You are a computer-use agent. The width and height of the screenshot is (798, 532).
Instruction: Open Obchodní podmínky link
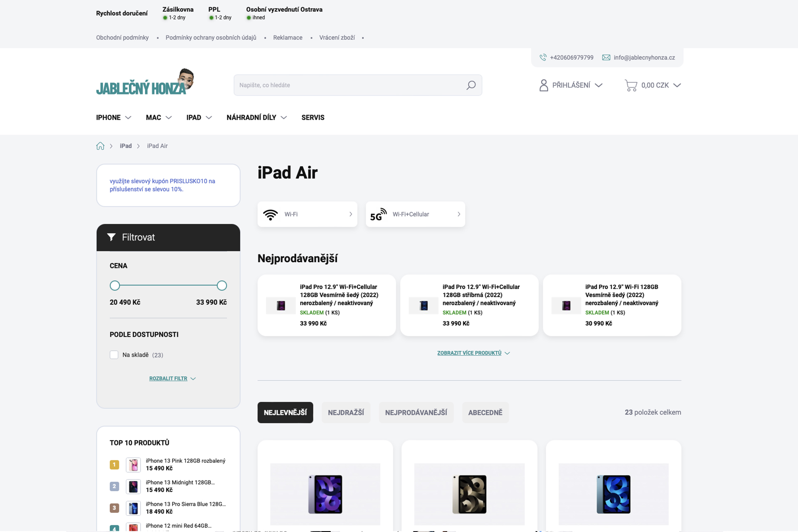122,37
